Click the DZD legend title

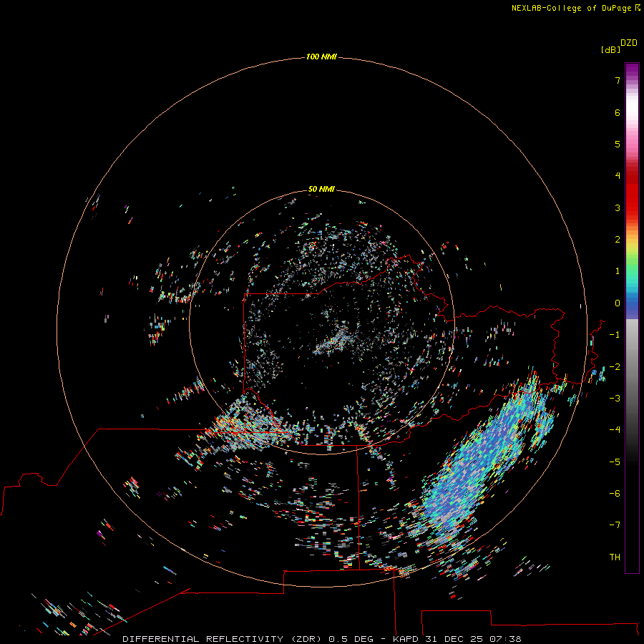coord(629,43)
